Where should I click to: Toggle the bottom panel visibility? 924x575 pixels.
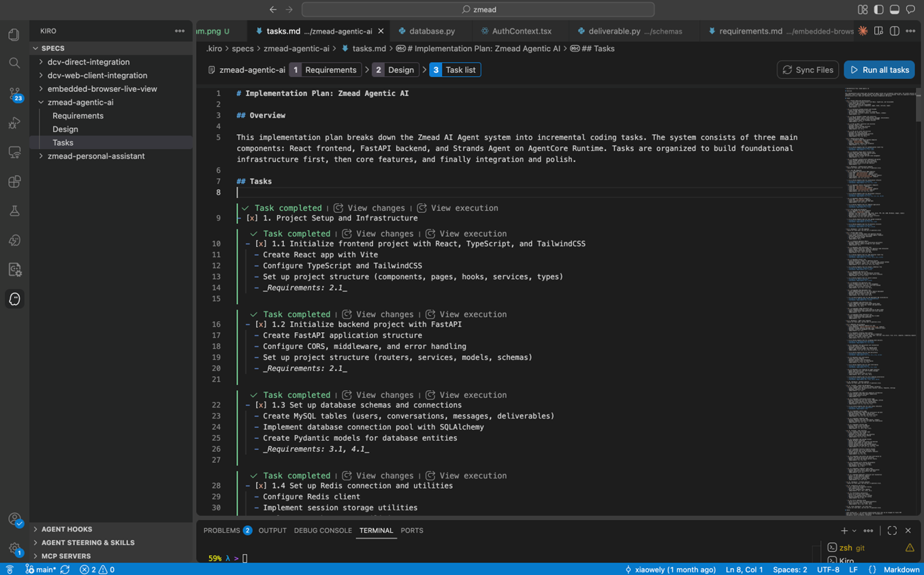tap(895, 10)
